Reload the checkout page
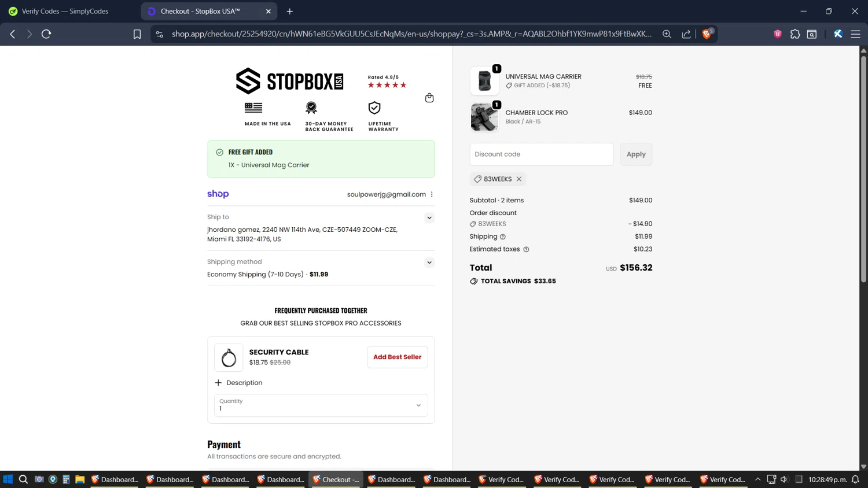This screenshot has width=868, height=488. 46,34
